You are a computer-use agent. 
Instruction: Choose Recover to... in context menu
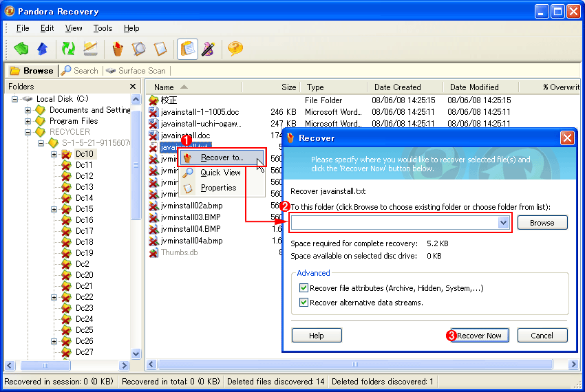pyautogui.click(x=222, y=157)
